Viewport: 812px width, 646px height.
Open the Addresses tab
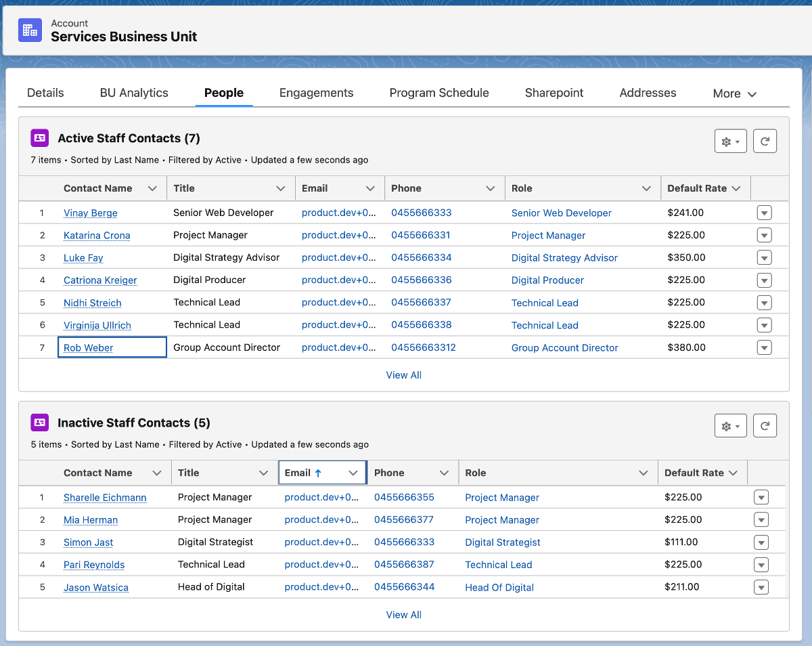[x=648, y=93]
